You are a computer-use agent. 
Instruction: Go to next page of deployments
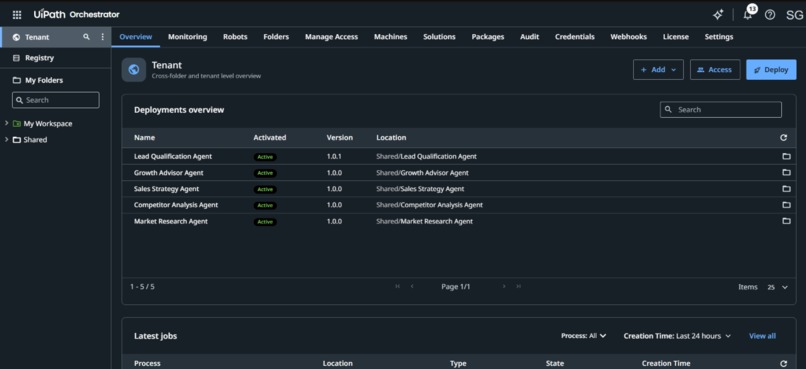click(504, 286)
